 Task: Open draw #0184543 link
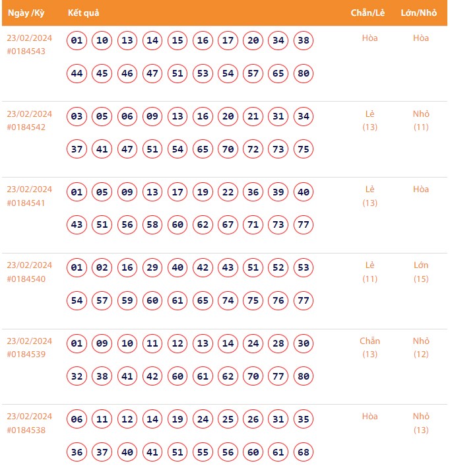(x=26, y=51)
